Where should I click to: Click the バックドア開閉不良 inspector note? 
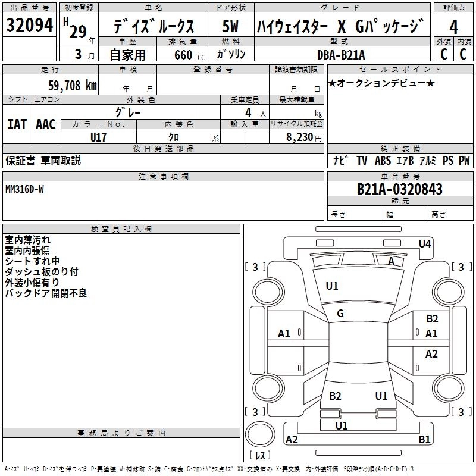[x=46, y=293]
